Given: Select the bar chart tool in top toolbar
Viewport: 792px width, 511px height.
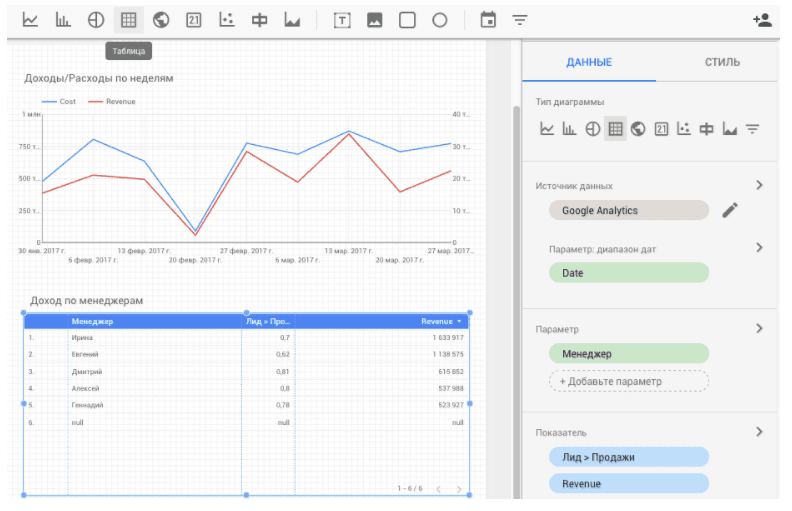Looking at the screenshot, I should [63, 20].
